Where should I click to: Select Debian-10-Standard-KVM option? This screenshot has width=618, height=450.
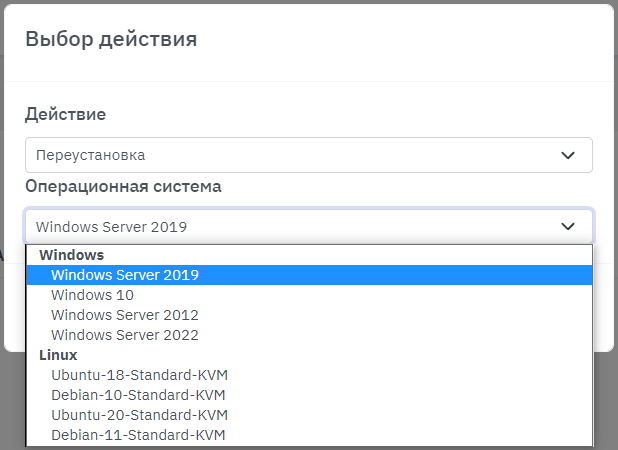click(x=309, y=395)
